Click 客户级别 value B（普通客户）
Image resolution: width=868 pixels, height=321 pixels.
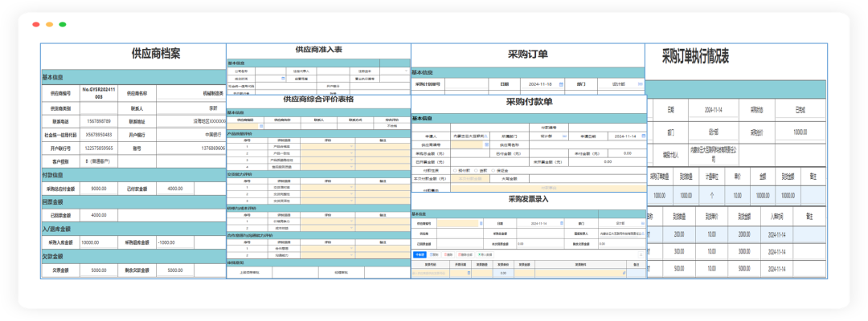click(x=100, y=161)
